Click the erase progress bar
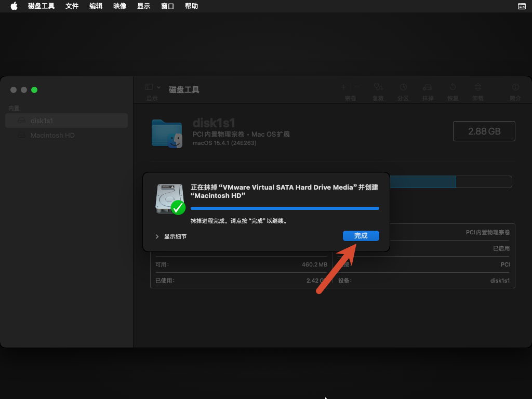This screenshot has width=532, height=399. (x=285, y=208)
